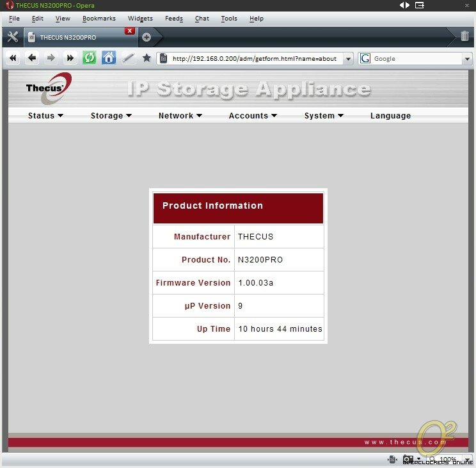Click the wand password manager icon
Image resolution: width=476 pixels, height=468 pixels.
pos(128,58)
